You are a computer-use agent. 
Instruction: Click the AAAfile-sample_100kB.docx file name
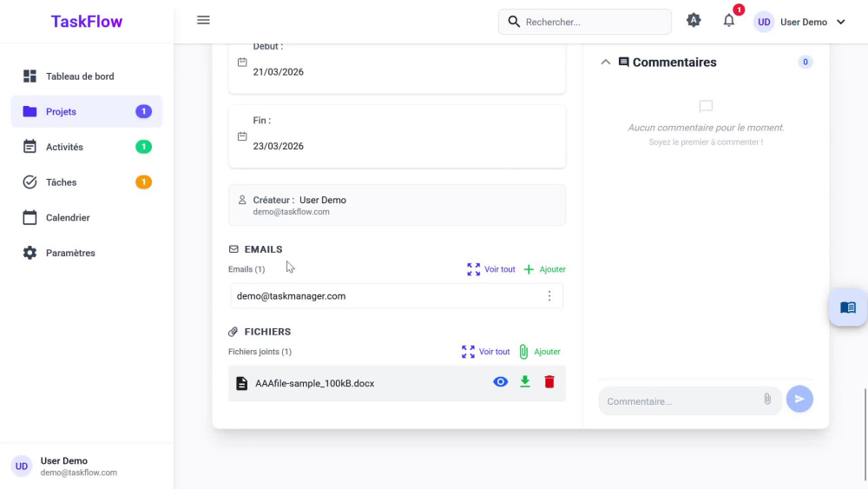[314, 383]
